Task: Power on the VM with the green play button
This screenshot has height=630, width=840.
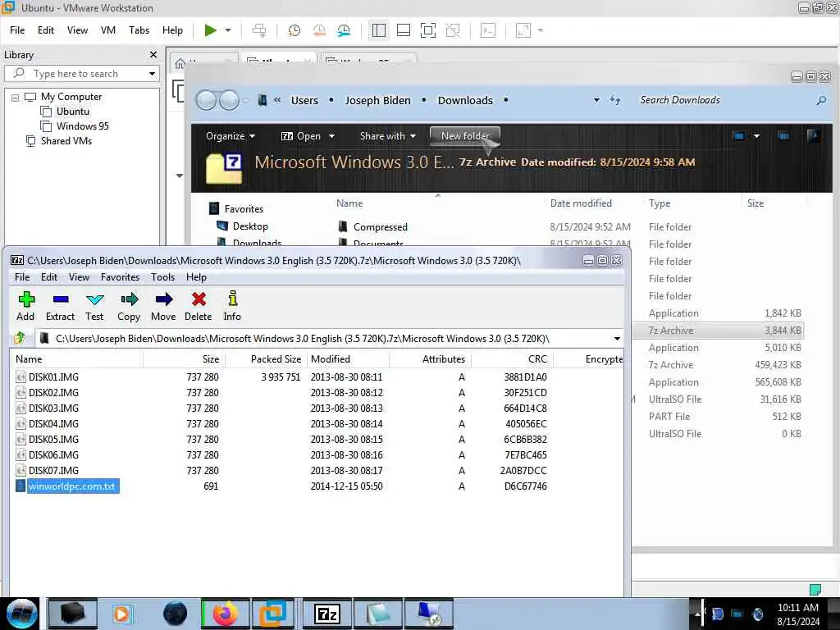Action: click(211, 30)
